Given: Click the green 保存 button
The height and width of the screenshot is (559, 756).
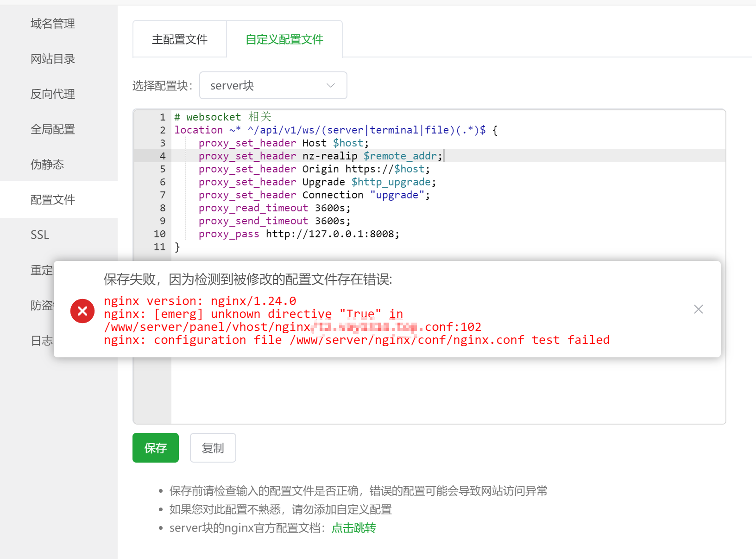Looking at the screenshot, I should point(156,448).
